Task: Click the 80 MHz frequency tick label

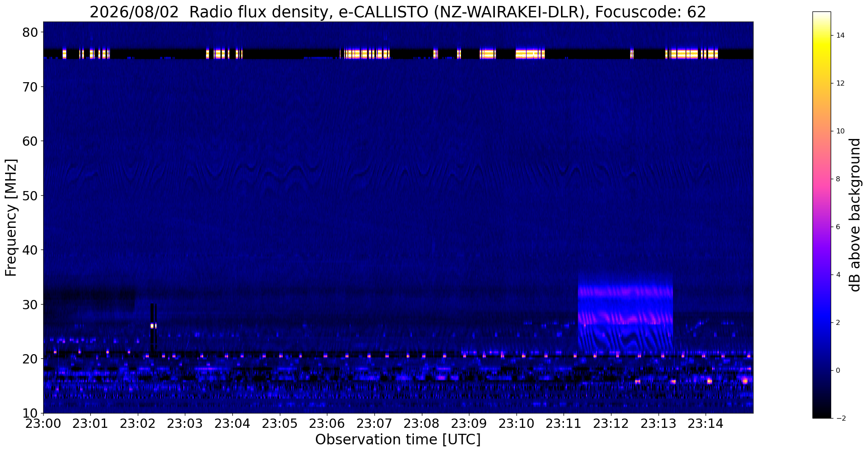Action: 31,32
